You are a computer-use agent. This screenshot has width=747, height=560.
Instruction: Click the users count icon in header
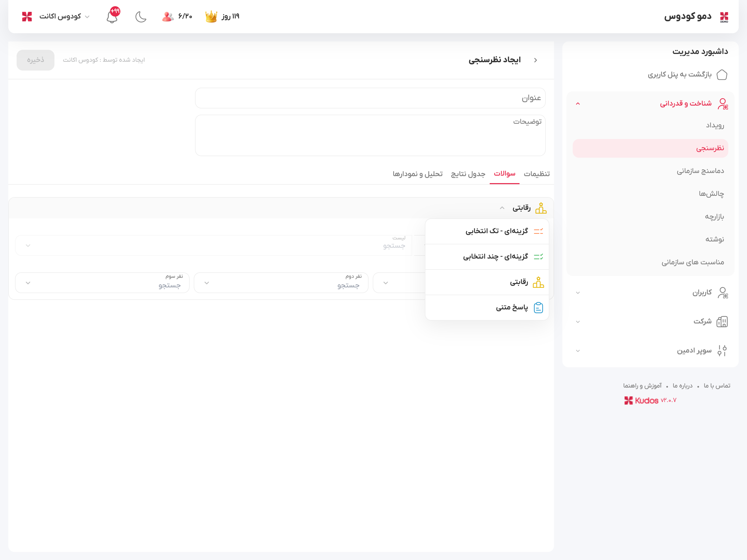[x=168, y=16]
